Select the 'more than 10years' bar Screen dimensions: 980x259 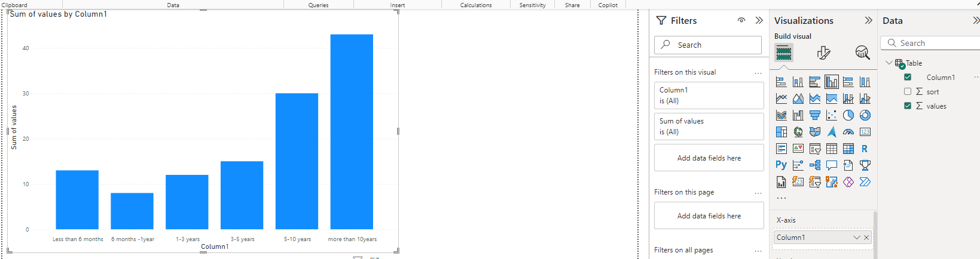pos(352,132)
